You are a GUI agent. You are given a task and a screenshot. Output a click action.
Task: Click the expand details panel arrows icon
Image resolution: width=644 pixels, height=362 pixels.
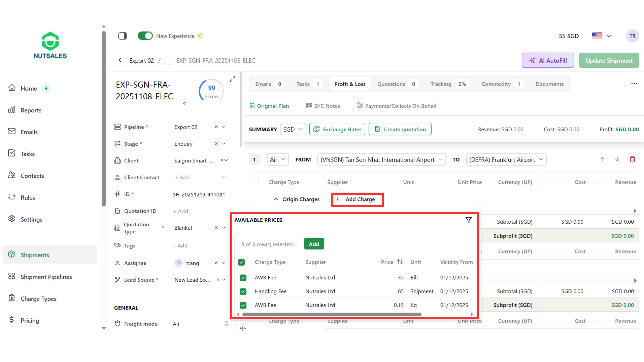pyautogui.click(x=232, y=79)
